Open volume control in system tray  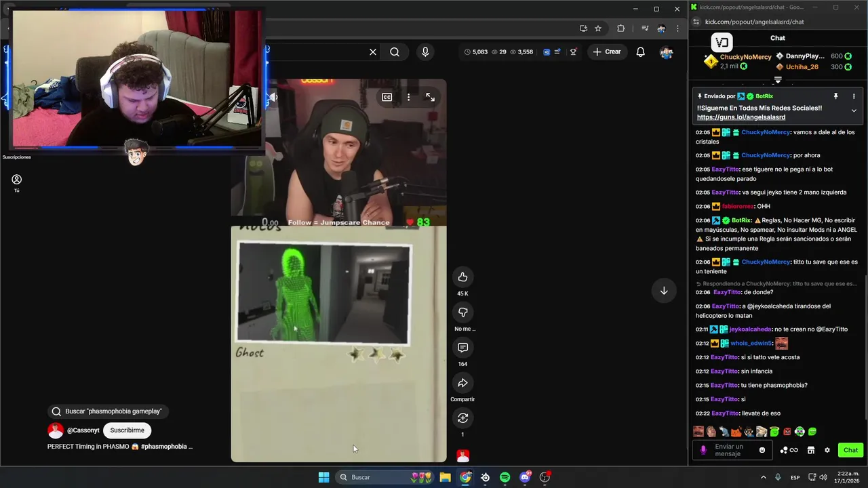tap(823, 477)
